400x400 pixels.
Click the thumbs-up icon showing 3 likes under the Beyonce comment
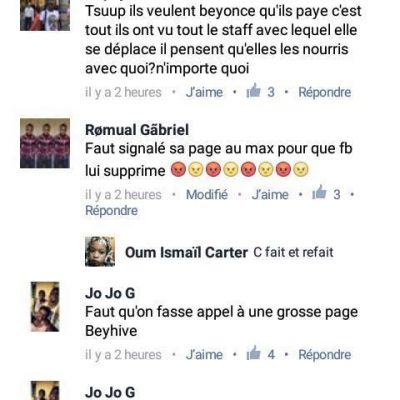253,91
